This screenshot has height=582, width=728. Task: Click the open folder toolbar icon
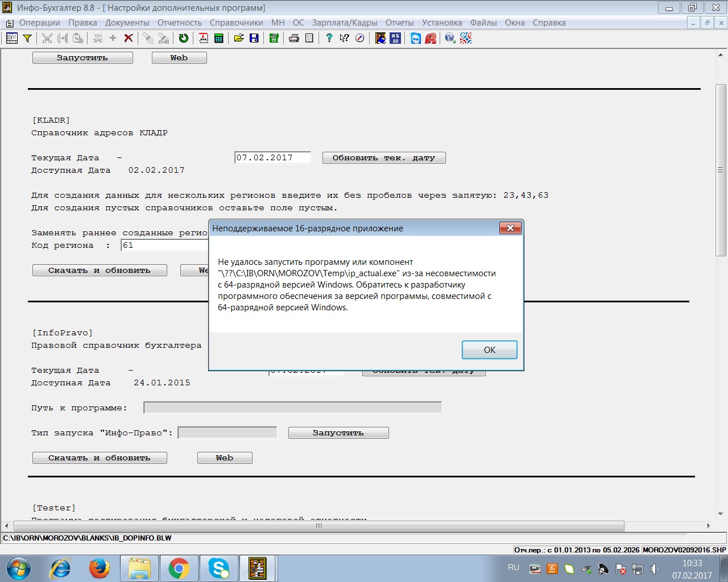tap(239, 38)
